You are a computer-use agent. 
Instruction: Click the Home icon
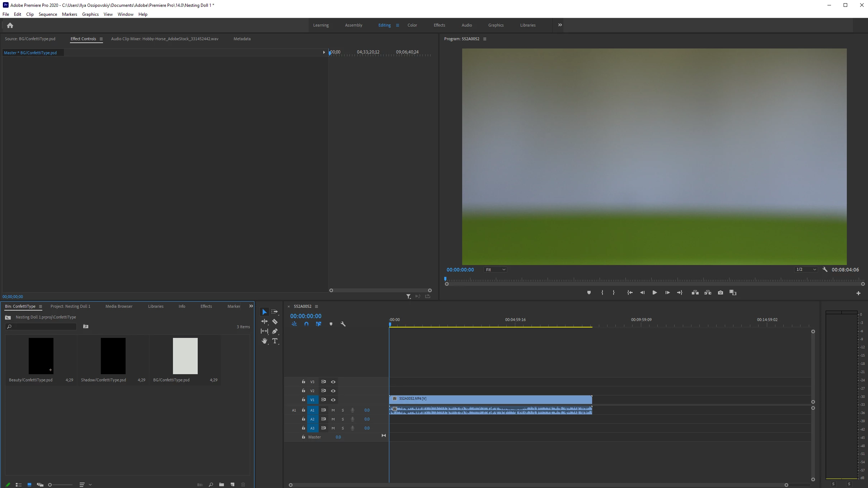click(10, 25)
